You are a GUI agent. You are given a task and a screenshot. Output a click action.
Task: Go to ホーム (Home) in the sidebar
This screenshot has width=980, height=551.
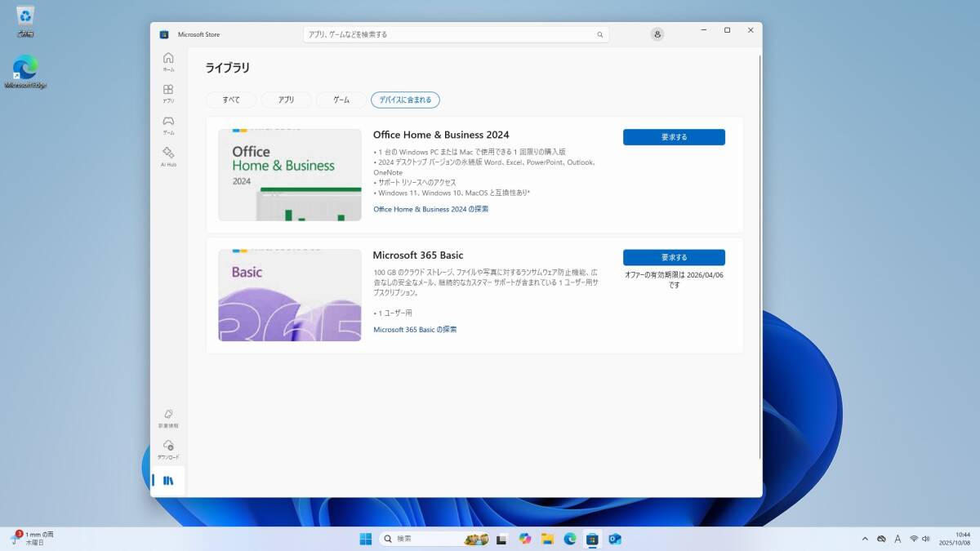coord(168,61)
